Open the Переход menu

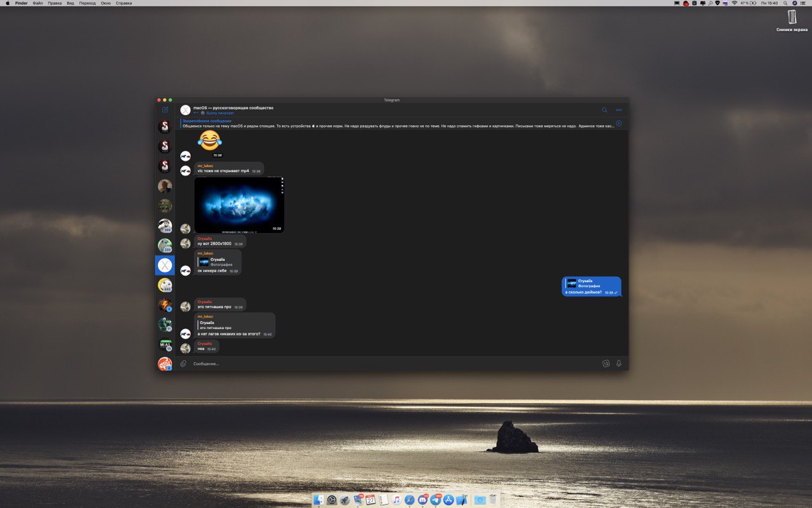[x=88, y=3]
